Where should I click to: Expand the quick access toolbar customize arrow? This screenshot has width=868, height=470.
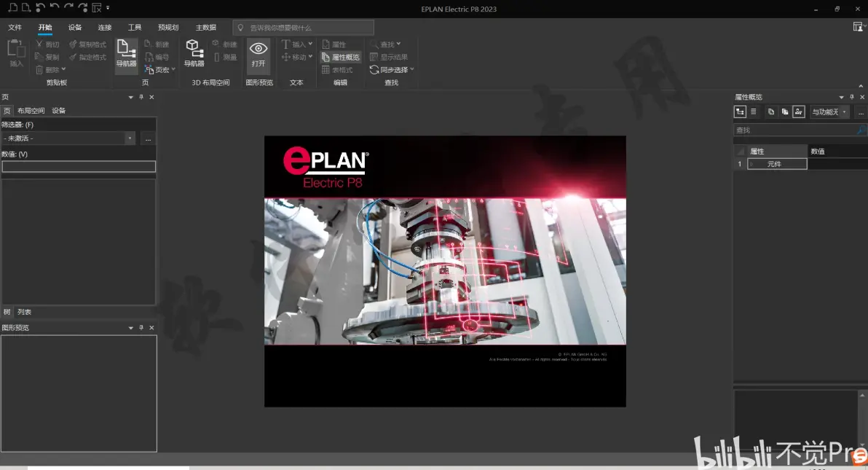pyautogui.click(x=108, y=8)
